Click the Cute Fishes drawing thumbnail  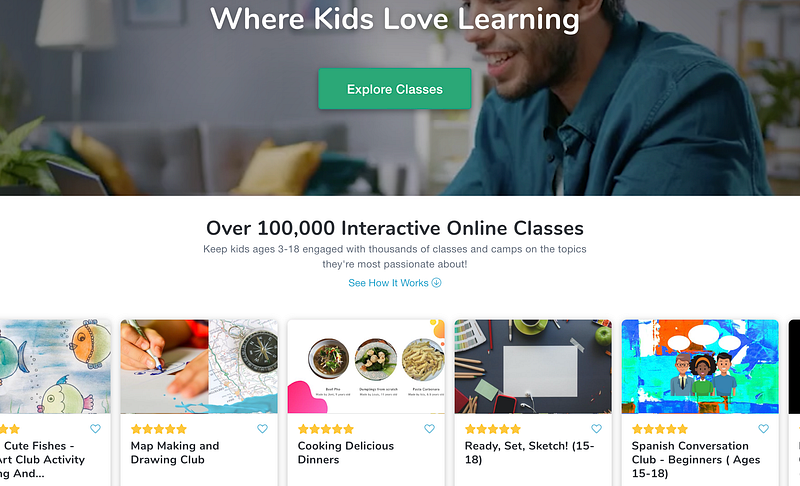point(55,366)
